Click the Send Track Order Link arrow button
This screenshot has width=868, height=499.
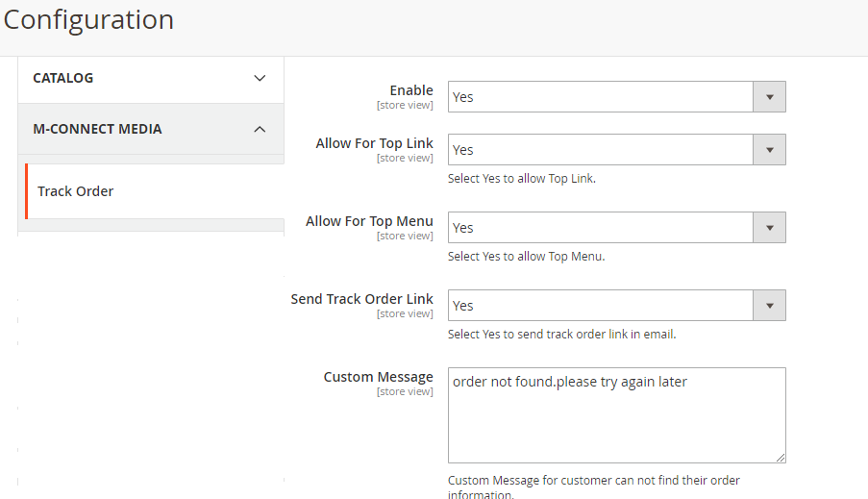coord(769,306)
